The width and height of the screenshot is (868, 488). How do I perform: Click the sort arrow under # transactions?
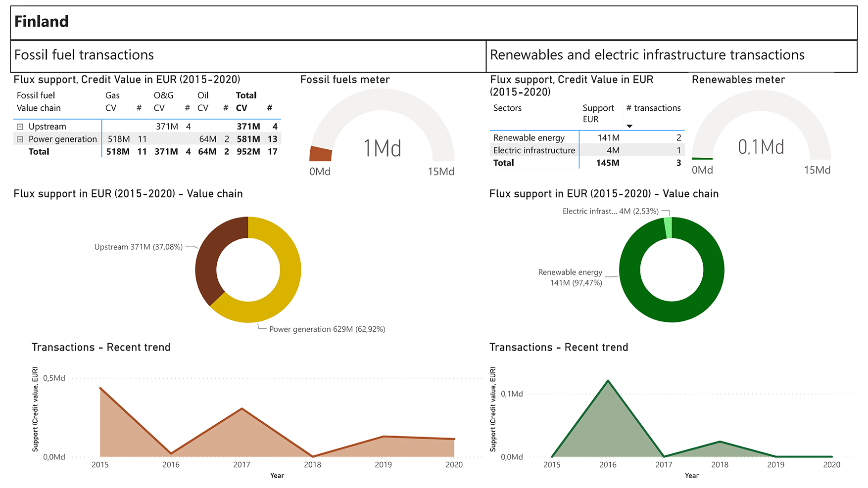point(629,127)
